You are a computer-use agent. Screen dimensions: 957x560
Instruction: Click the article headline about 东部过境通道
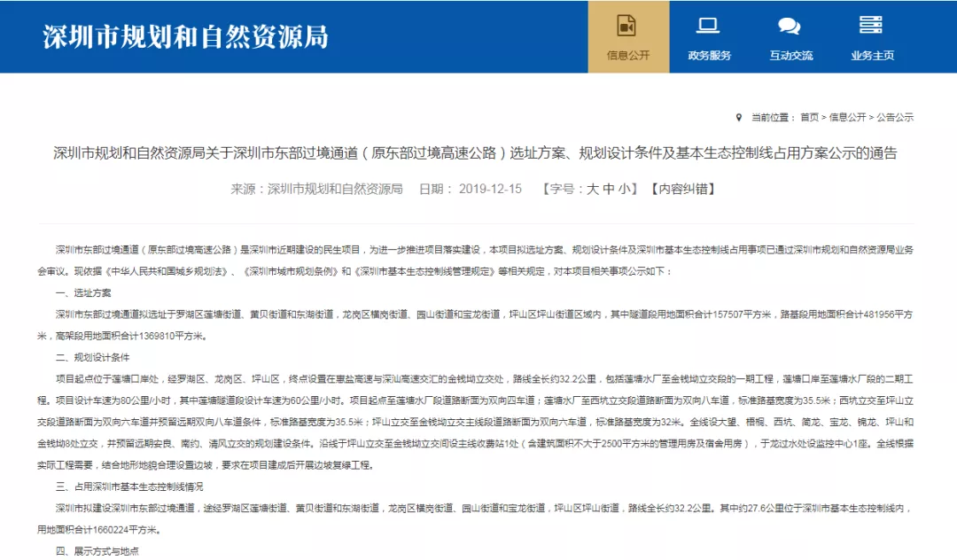[x=475, y=152]
